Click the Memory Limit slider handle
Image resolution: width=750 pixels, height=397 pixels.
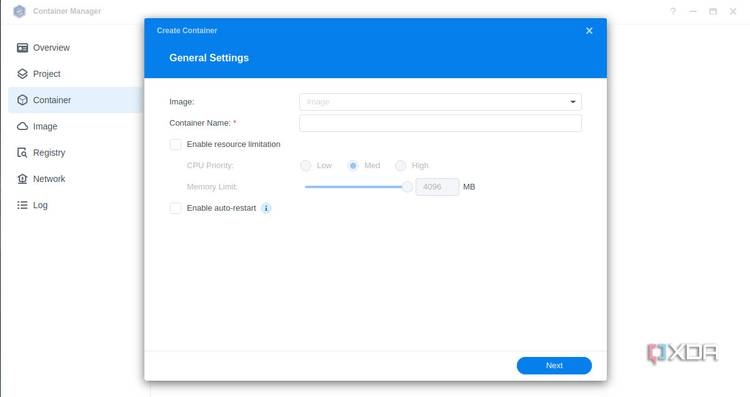(407, 187)
